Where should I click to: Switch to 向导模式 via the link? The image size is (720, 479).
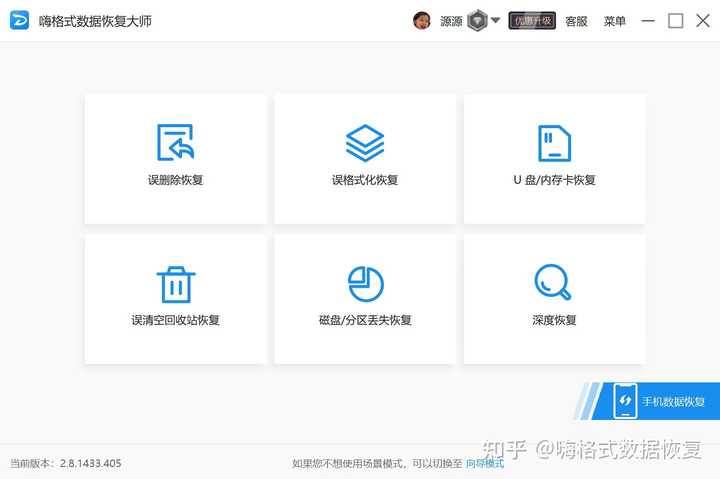coord(485,463)
